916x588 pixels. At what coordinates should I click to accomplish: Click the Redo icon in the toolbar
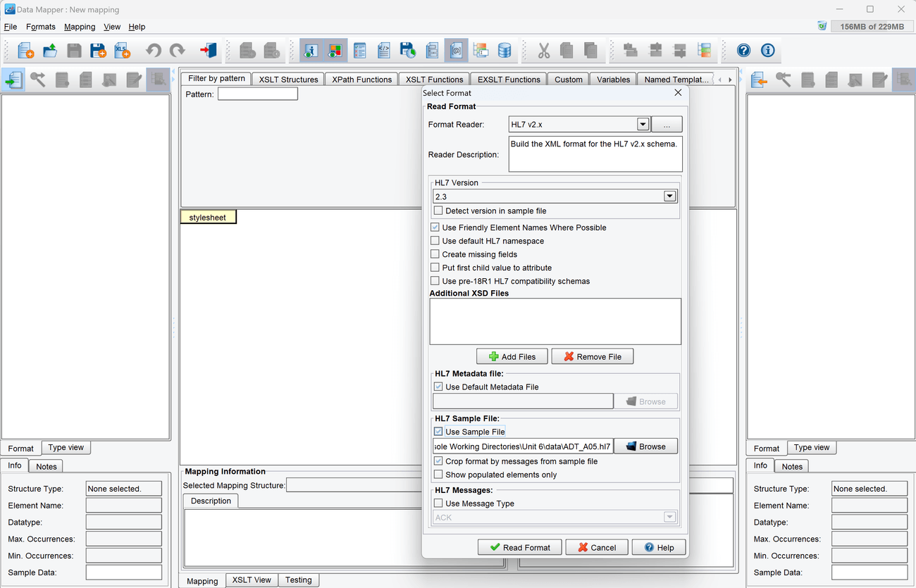click(x=178, y=50)
